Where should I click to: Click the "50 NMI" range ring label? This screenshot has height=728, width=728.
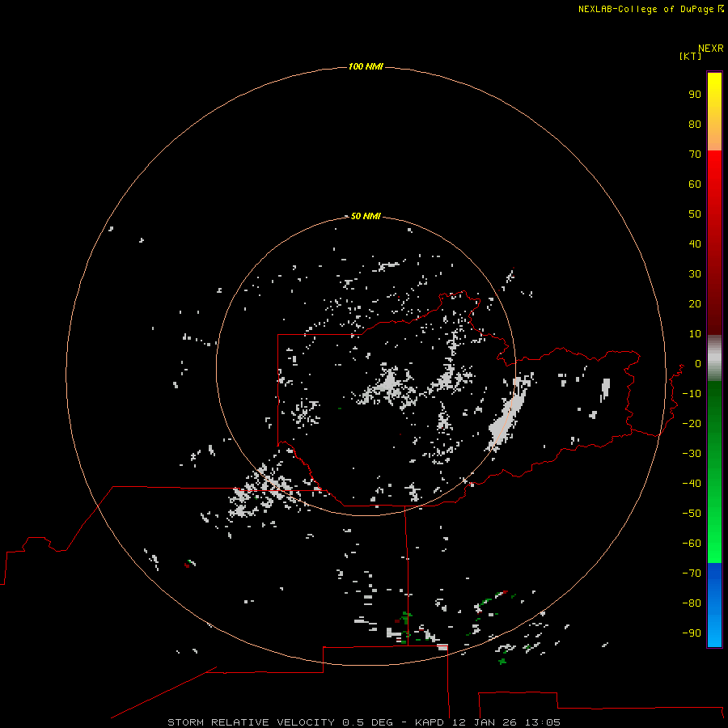coord(366,216)
